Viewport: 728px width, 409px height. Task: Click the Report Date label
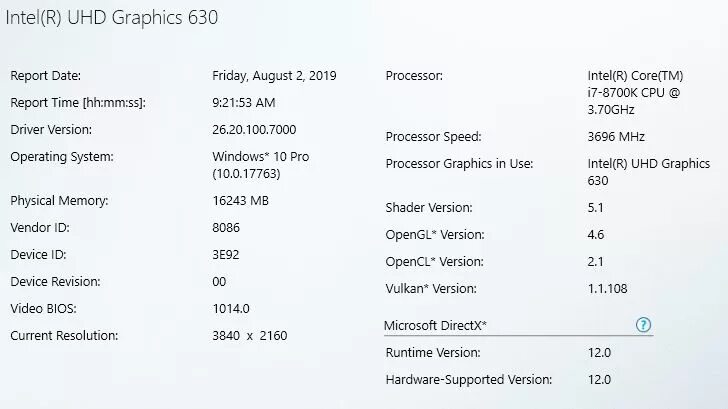click(45, 75)
